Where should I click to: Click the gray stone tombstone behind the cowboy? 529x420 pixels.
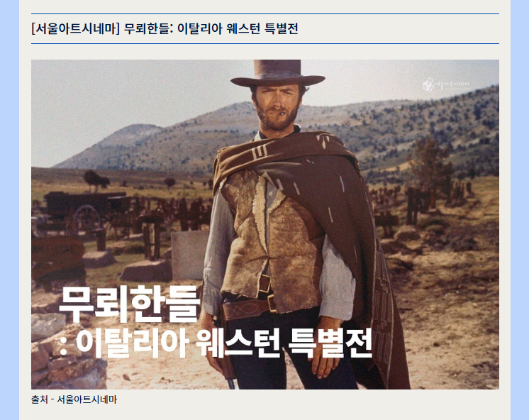189,255
